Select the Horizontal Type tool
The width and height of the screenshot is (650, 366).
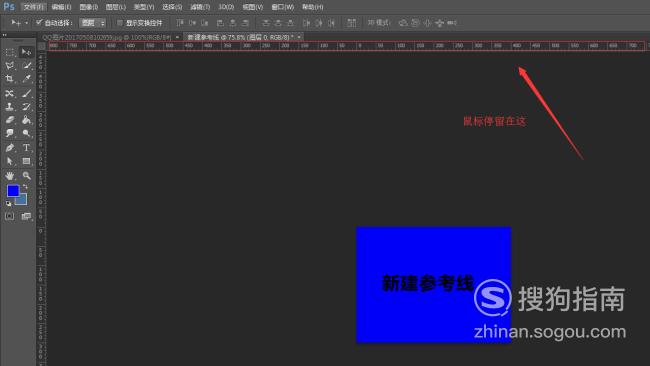tap(26, 148)
